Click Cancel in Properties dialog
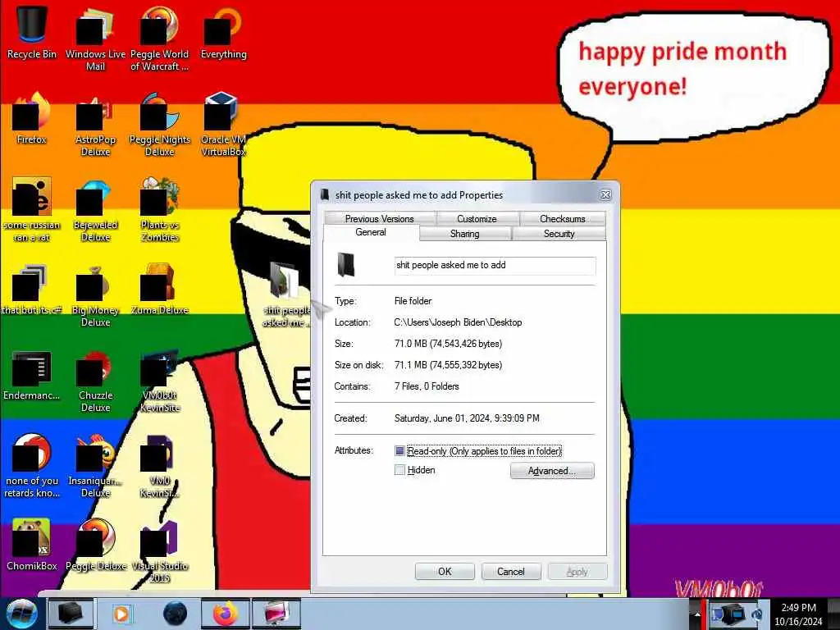The width and height of the screenshot is (840, 630). pos(511,572)
